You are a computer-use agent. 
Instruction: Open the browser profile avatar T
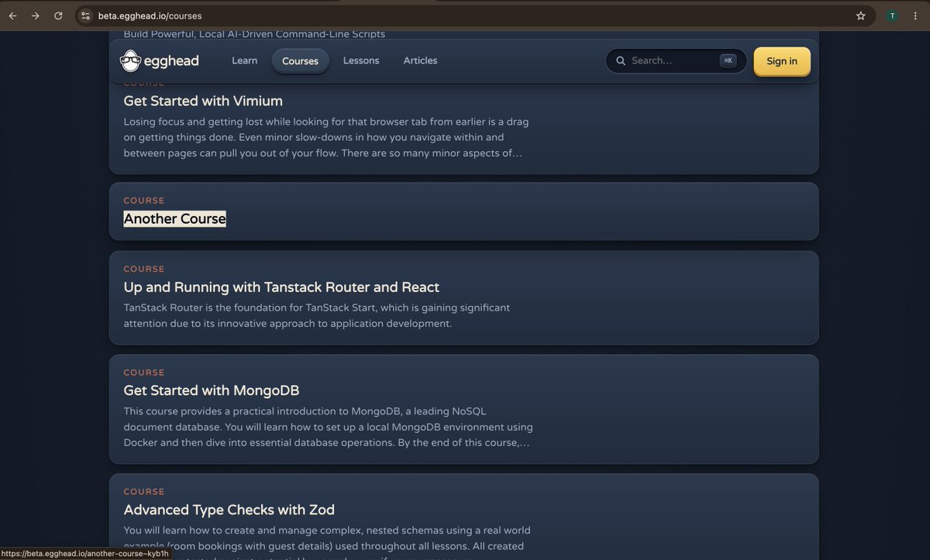tap(893, 15)
